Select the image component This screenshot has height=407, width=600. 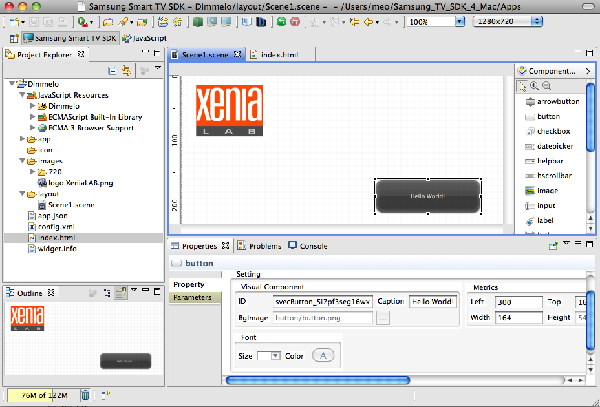[x=541, y=190]
